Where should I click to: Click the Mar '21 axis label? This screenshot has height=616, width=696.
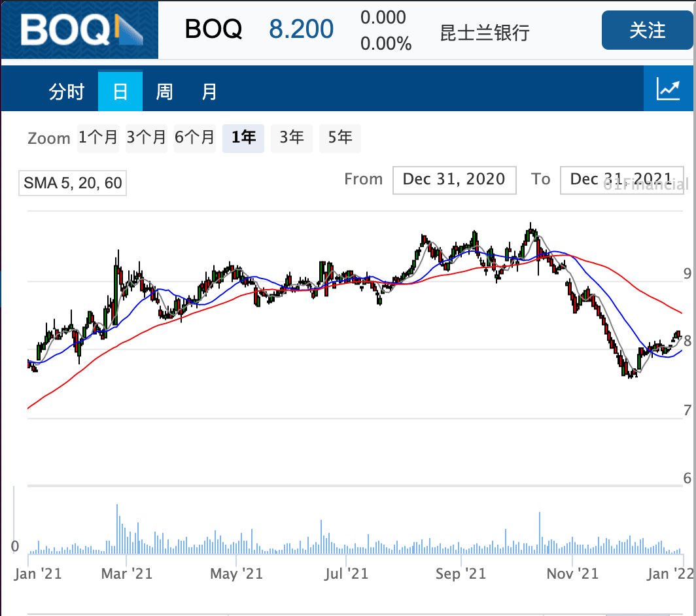pyautogui.click(x=126, y=573)
